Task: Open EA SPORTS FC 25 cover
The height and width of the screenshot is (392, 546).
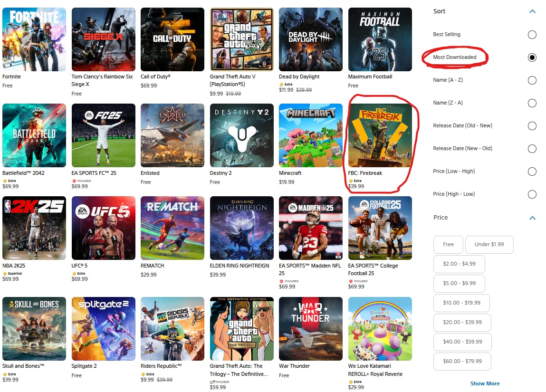Action: (x=104, y=135)
